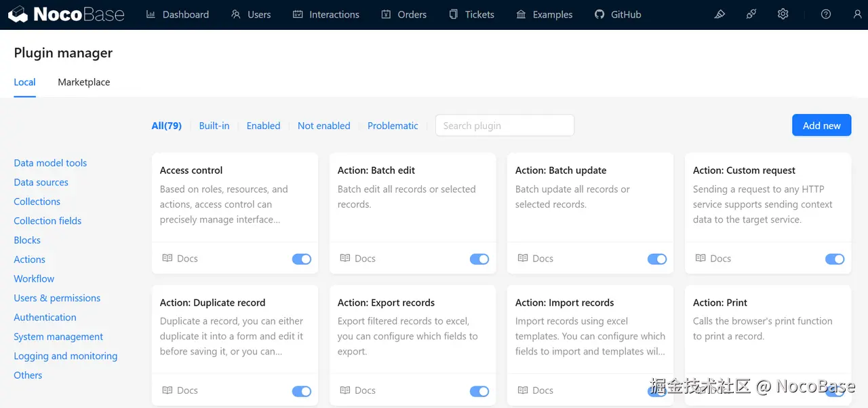868x408 pixels.
Task: Filter plugins by Built-in
Action: point(214,126)
